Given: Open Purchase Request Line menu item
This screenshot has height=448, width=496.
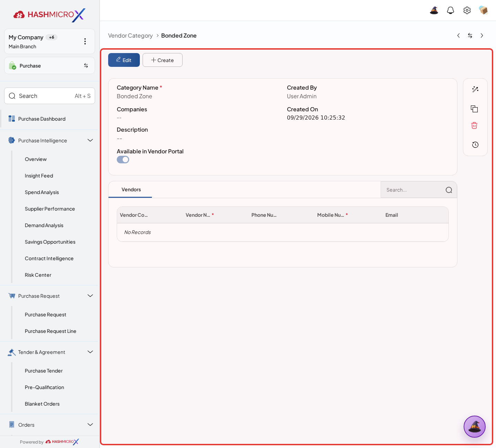Looking at the screenshot, I should pyautogui.click(x=51, y=331).
